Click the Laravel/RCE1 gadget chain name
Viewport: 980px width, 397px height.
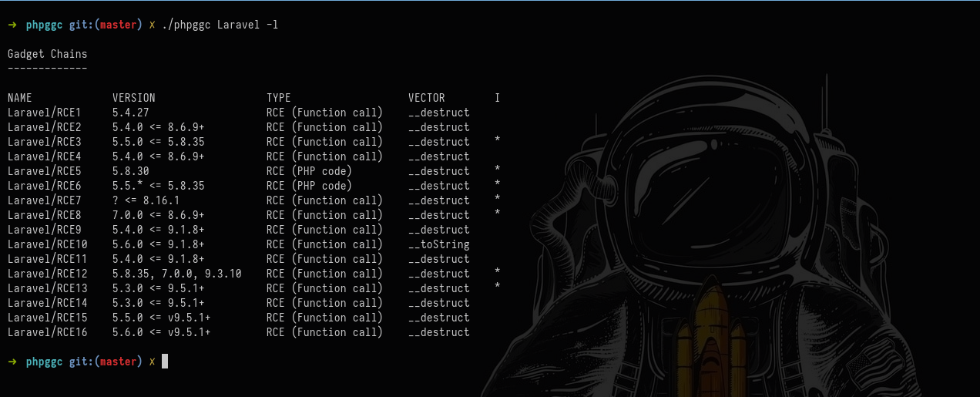(x=44, y=113)
